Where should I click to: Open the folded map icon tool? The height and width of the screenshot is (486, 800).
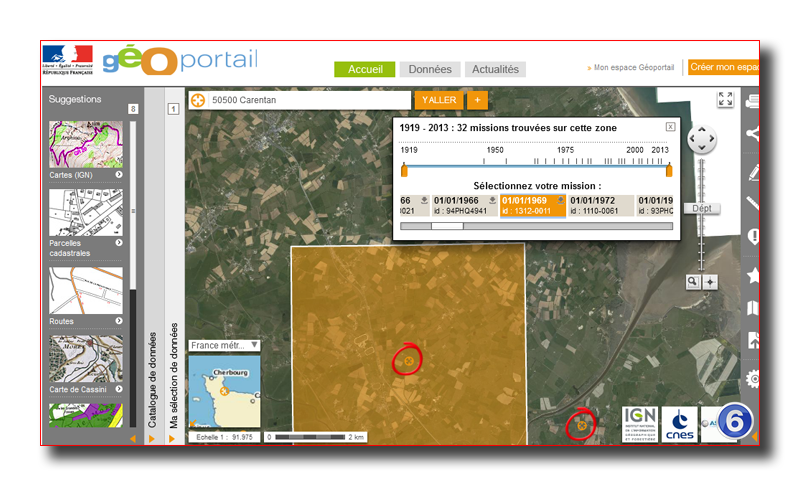(753, 308)
